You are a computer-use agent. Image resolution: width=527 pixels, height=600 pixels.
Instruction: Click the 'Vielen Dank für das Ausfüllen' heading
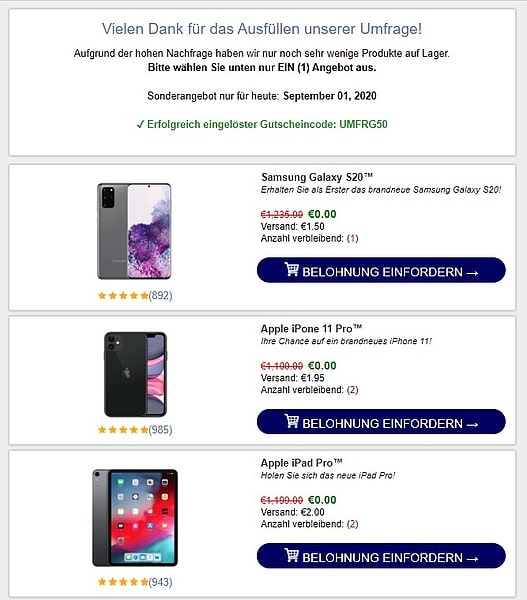click(262, 29)
